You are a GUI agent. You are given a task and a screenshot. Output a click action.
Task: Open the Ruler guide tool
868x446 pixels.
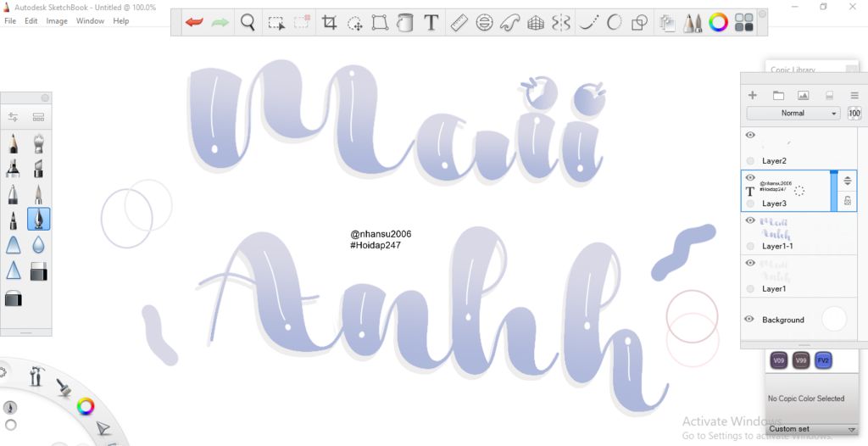[459, 23]
